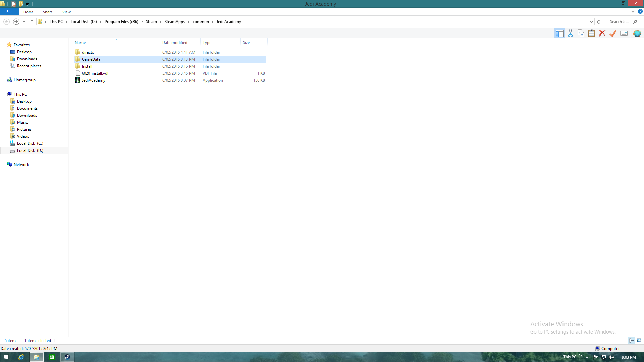Switch to large icons view toggle

coord(639,340)
